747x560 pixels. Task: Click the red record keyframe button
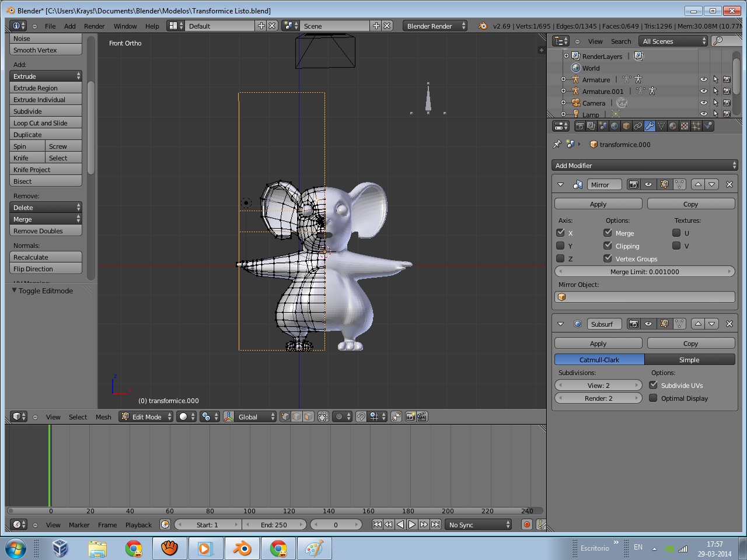point(527,524)
